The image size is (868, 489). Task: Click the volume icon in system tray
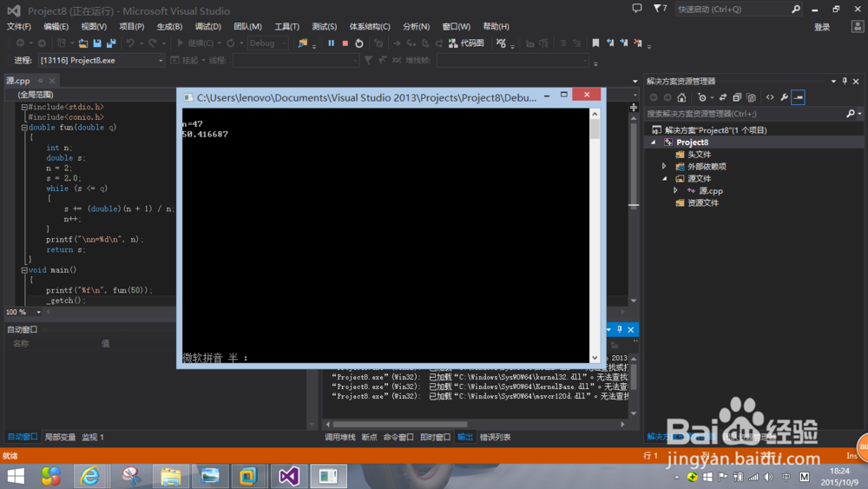click(768, 477)
